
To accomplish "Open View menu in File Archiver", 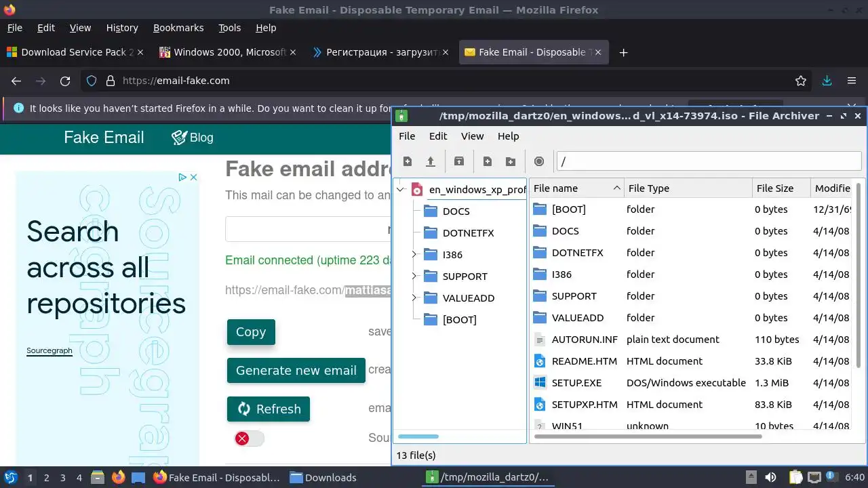I will (x=473, y=136).
